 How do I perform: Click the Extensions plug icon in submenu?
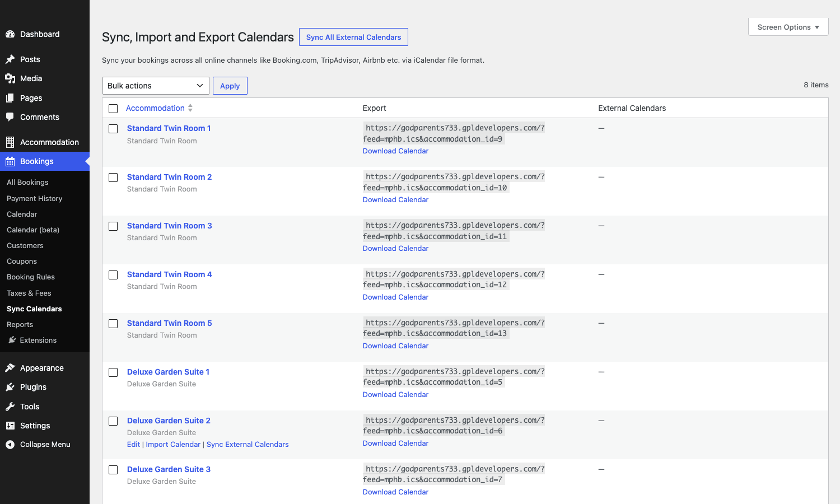[12, 340]
